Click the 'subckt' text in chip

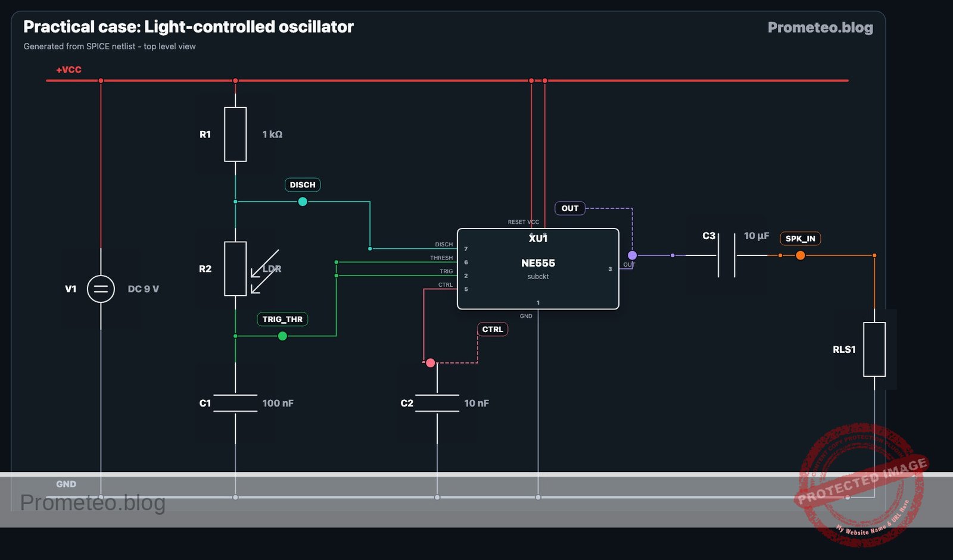538,277
